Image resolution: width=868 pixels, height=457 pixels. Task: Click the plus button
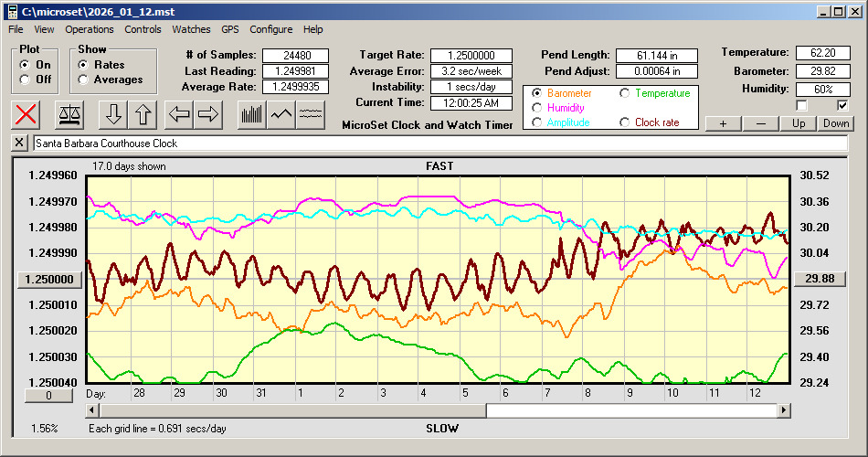click(723, 123)
